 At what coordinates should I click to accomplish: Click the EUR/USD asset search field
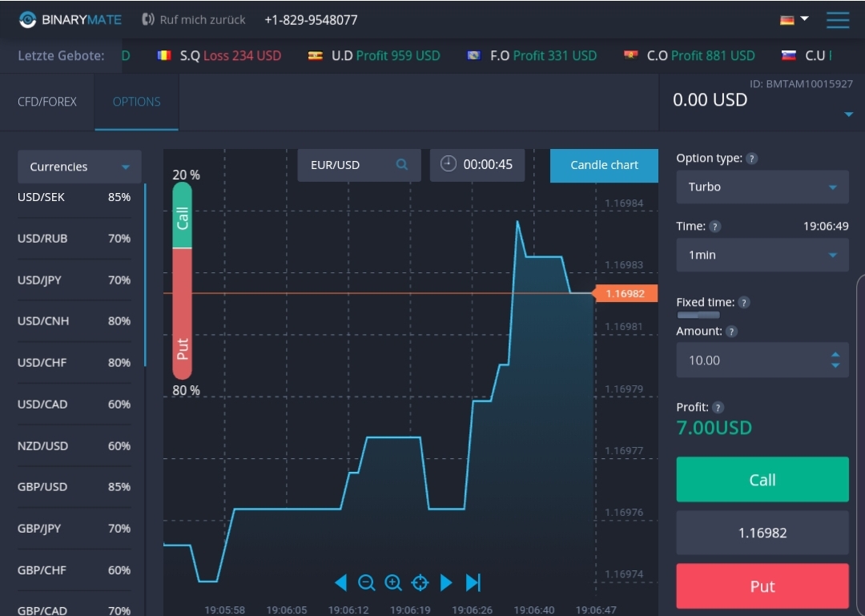[359, 165]
